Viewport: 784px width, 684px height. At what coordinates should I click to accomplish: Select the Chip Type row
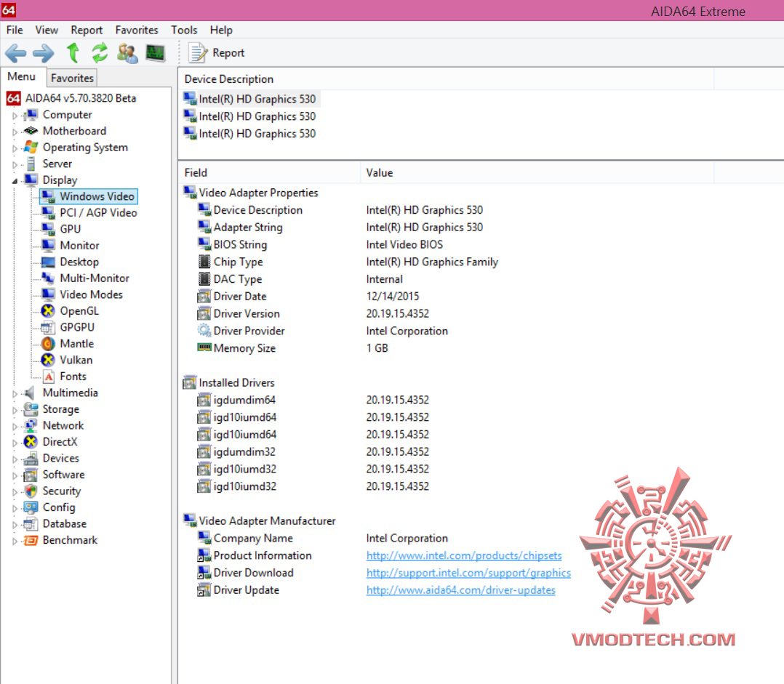tap(348, 262)
